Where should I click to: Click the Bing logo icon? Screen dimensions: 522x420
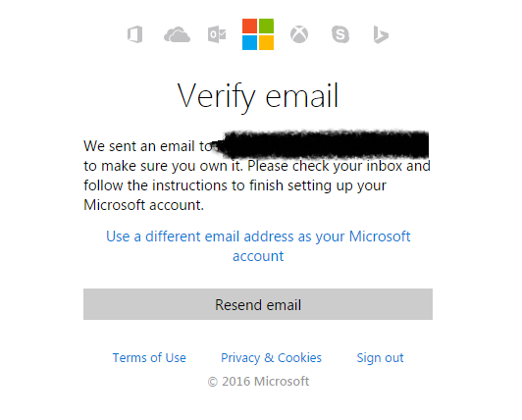pos(381,34)
